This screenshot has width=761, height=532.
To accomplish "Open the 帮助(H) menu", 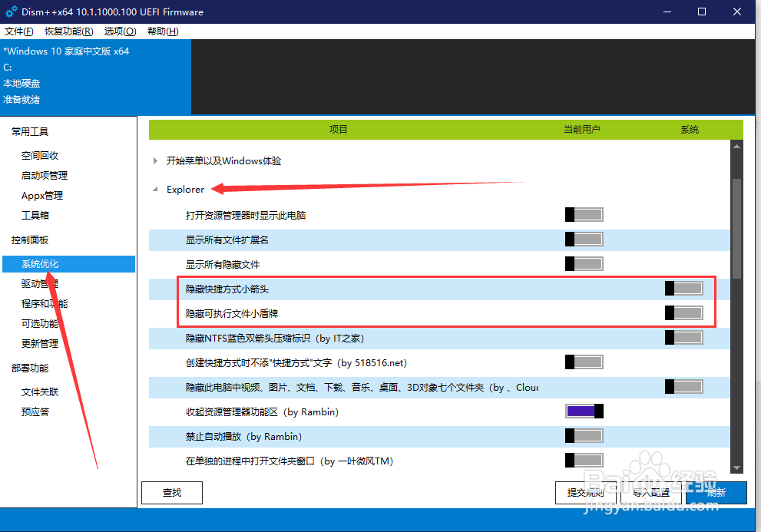I will tap(161, 31).
